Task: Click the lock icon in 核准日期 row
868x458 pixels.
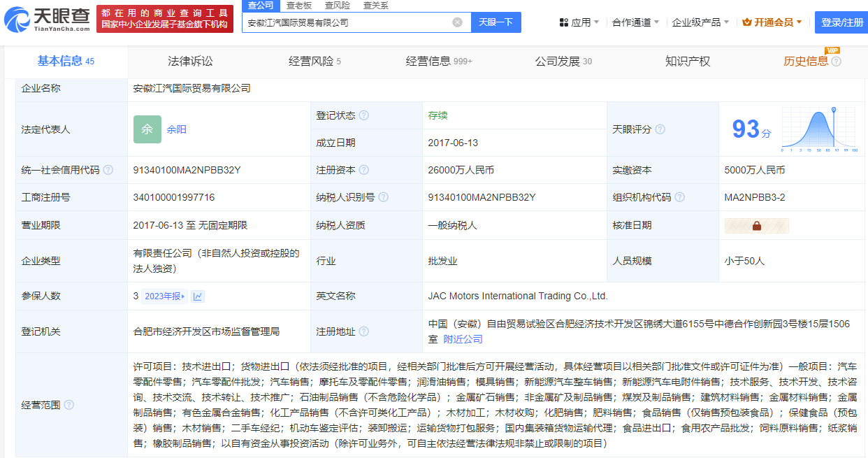Action: pyautogui.click(x=757, y=226)
